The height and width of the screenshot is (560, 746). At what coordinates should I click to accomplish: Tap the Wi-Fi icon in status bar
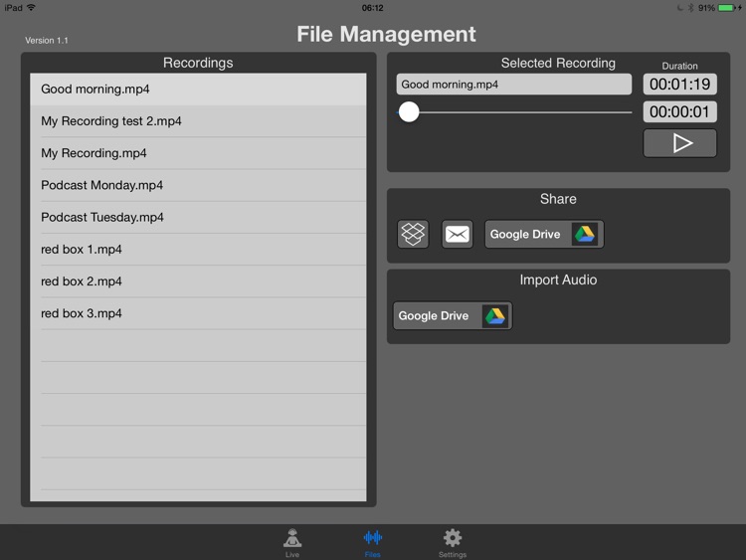[x=32, y=8]
